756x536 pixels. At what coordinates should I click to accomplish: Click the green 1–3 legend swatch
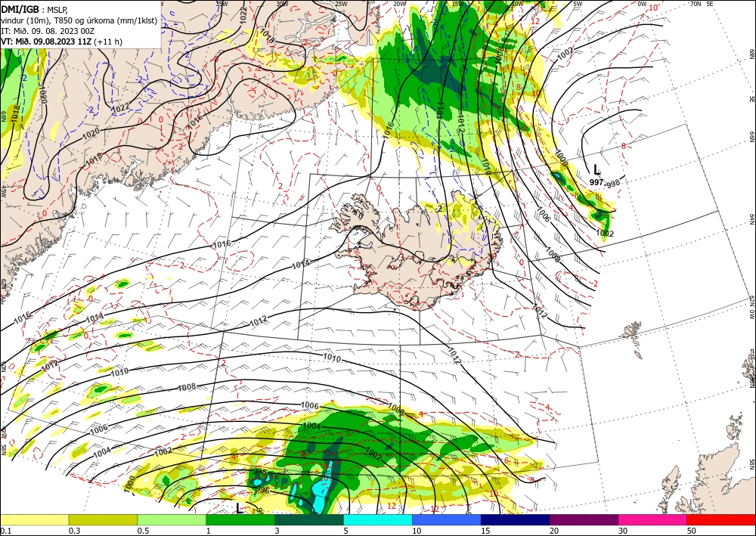click(x=240, y=519)
